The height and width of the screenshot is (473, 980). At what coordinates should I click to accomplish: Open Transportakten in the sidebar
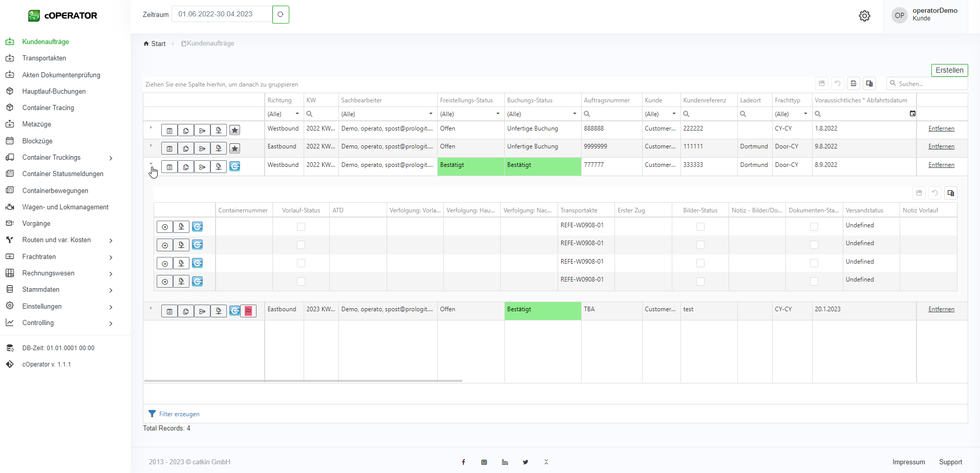44,58
